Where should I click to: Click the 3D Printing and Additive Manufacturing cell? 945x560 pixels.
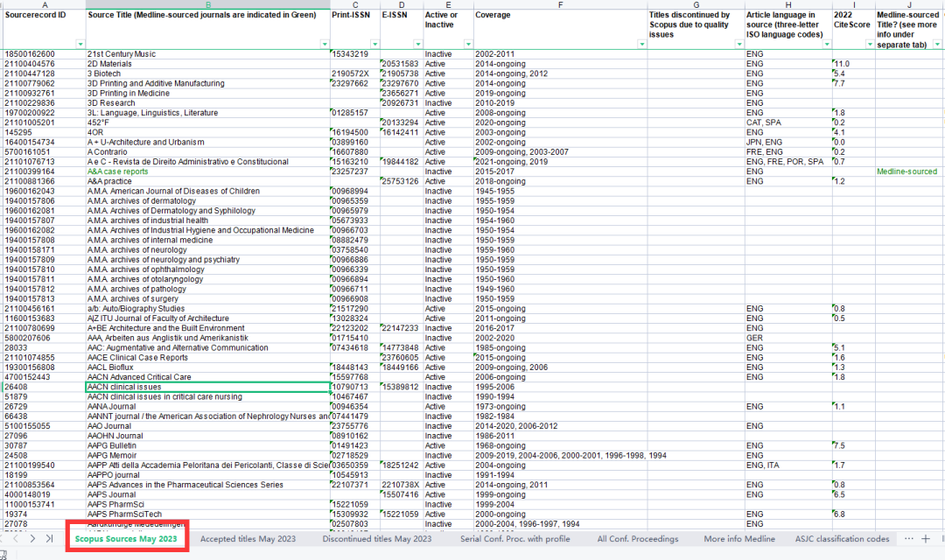[x=208, y=83]
